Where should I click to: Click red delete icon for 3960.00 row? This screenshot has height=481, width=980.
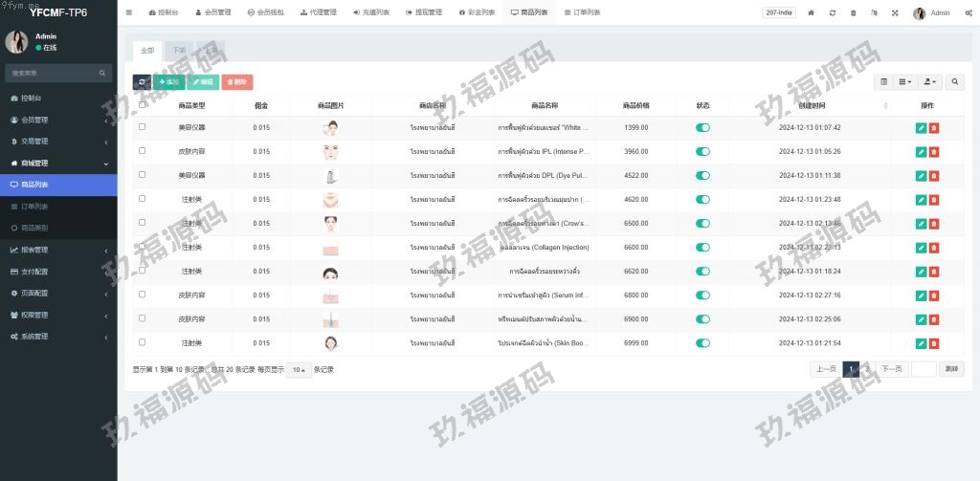tap(934, 151)
